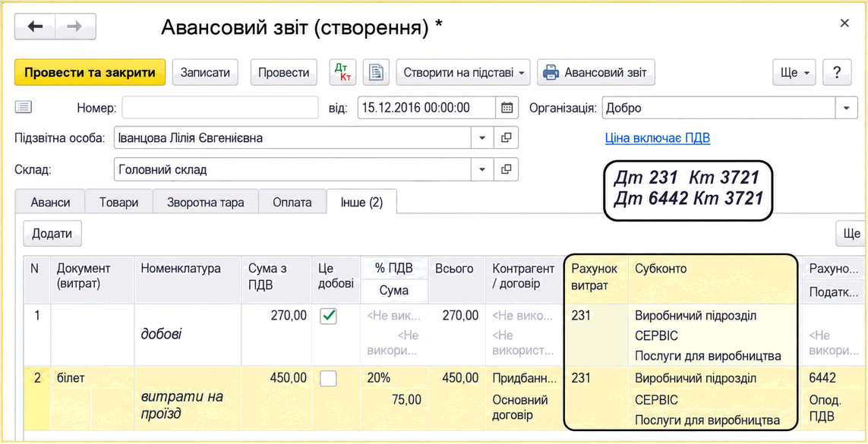
Task: Select the 6442 account cell
Action: click(x=832, y=378)
